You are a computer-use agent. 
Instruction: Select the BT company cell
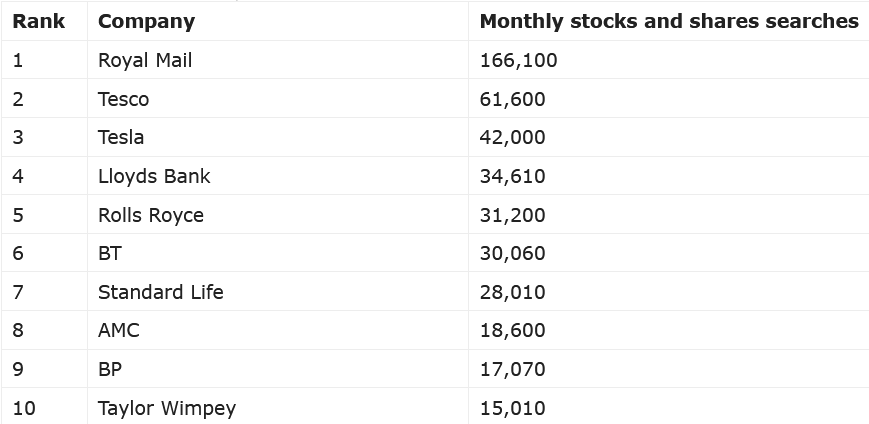(x=110, y=253)
